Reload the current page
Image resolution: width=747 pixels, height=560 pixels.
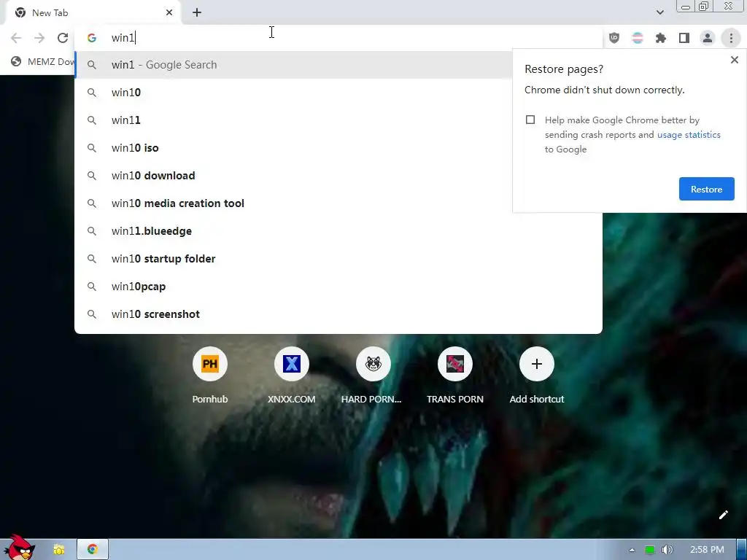[x=63, y=38]
